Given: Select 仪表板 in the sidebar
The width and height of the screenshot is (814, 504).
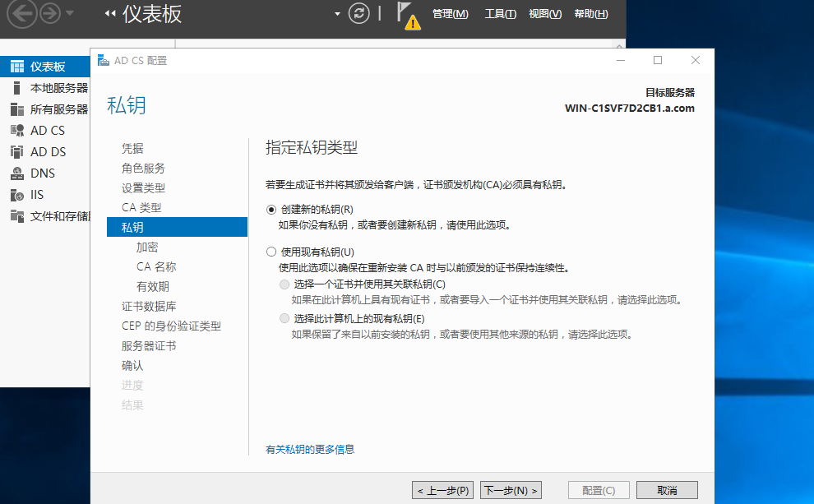Looking at the screenshot, I should (45, 67).
